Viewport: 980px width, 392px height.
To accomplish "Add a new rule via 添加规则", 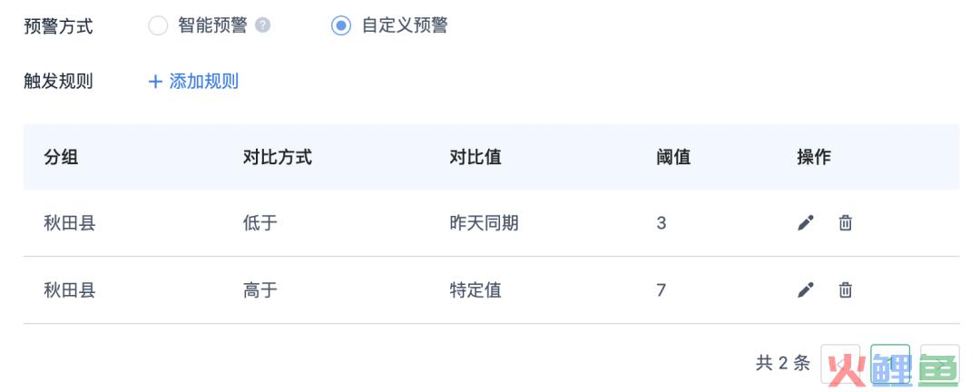I will [193, 82].
